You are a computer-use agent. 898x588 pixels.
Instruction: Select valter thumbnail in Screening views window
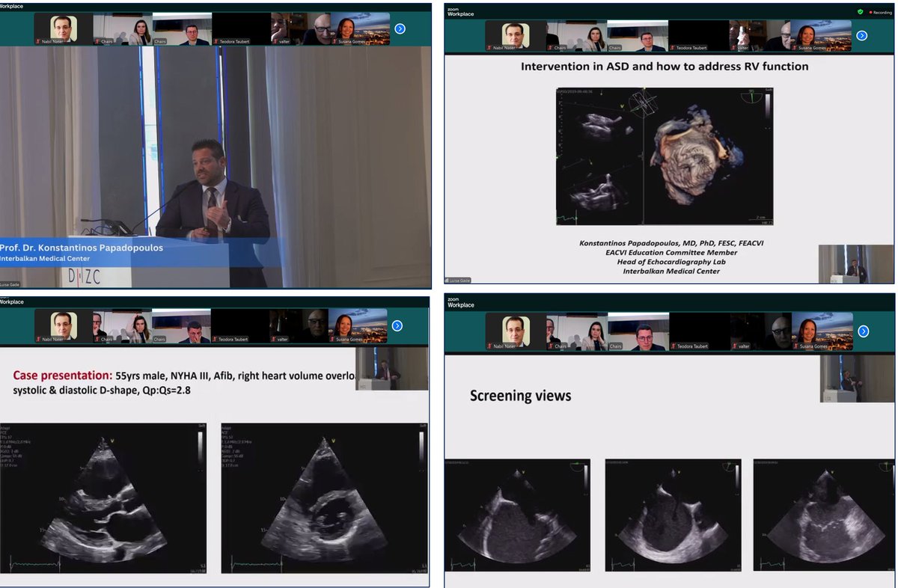(760, 331)
